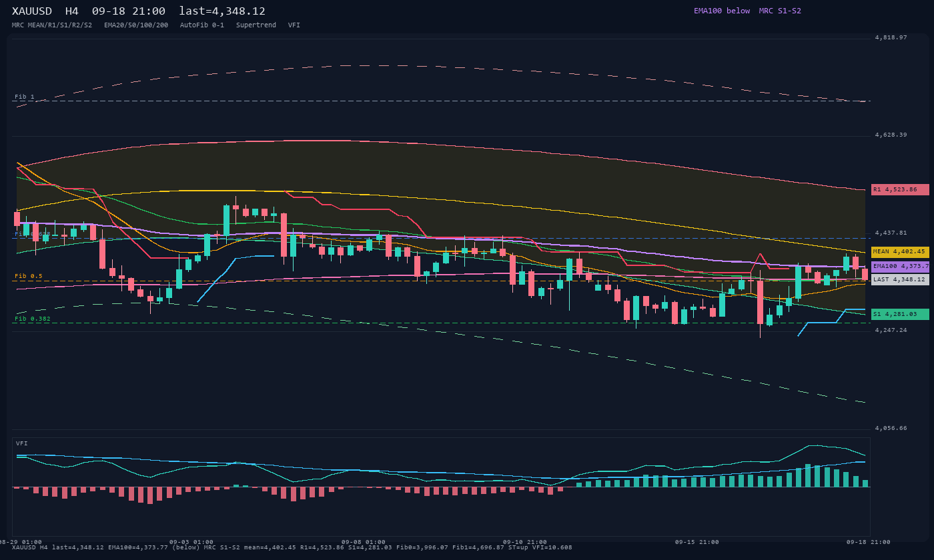Click the 4,247.24 price axis value
Screen dimensions: 934x560
point(891,330)
